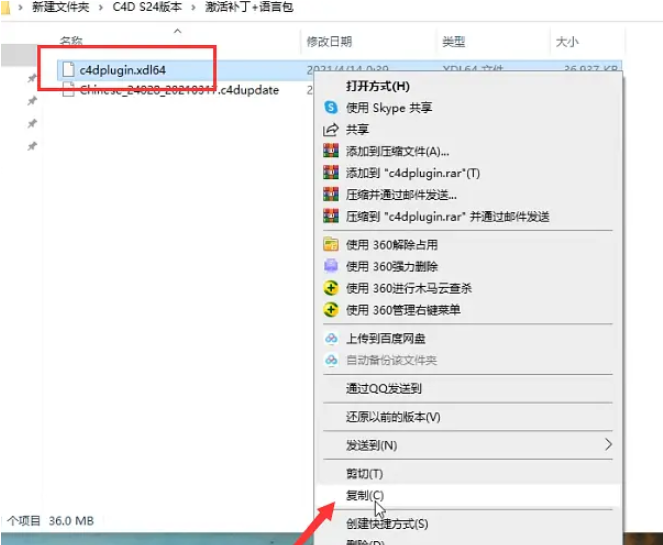The image size is (663, 545).
Task: Sort by the 名称 column header
Action: (x=71, y=41)
